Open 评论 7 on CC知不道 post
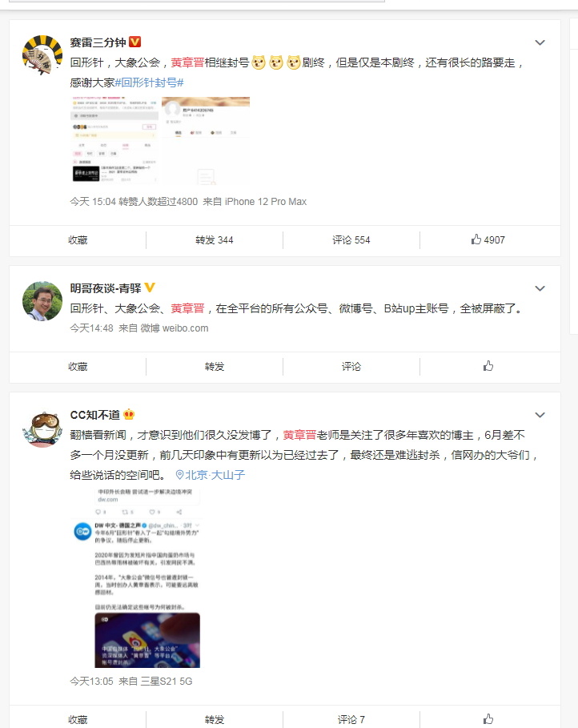This screenshot has height=728, width=578. click(x=351, y=719)
